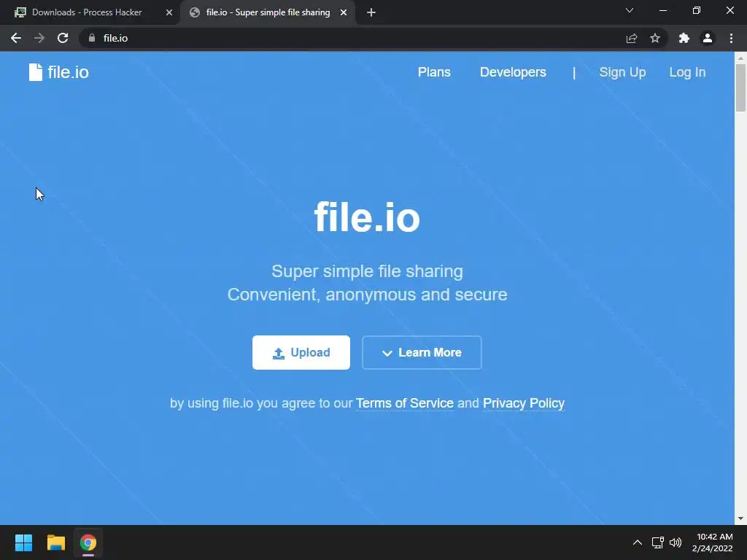
Task: Select the file.io - Super simple file sharing tab
Action: point(268,12)
